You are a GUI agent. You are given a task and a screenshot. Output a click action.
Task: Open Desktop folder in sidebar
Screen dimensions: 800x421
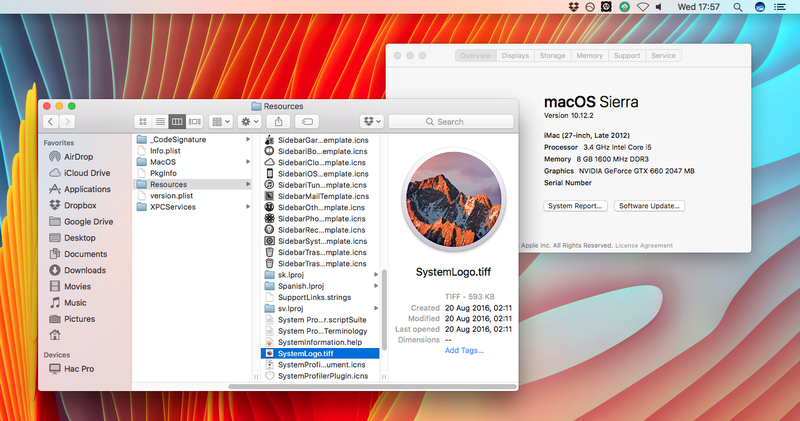click(x=72, y=238)
